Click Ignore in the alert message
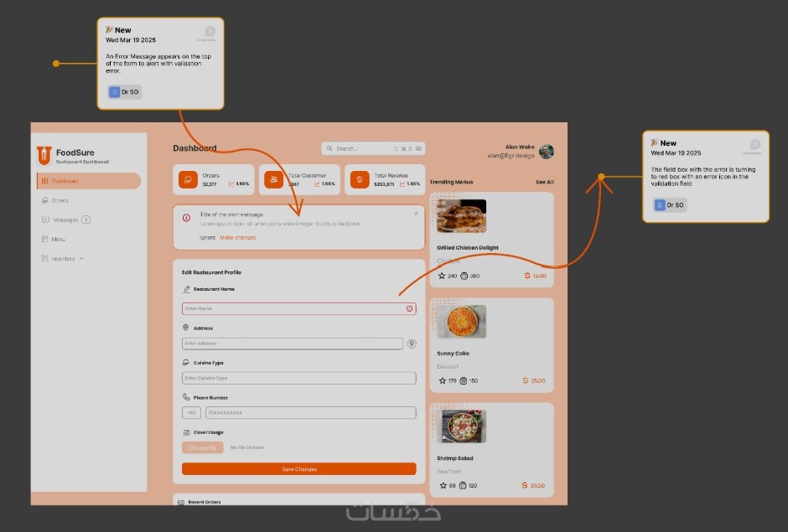The width and height of the screenshot is (788, 532). coord(208,238)
